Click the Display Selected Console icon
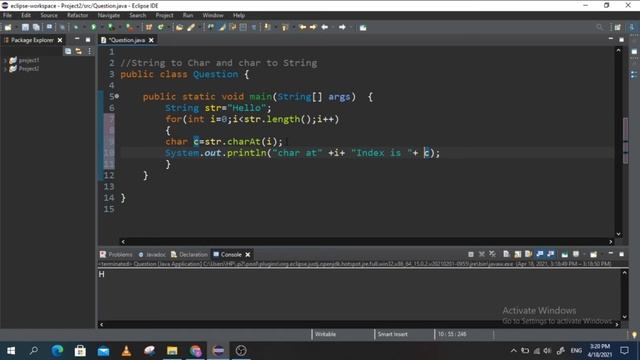Screen dimensions: 640x360 [x=576, y=254]
